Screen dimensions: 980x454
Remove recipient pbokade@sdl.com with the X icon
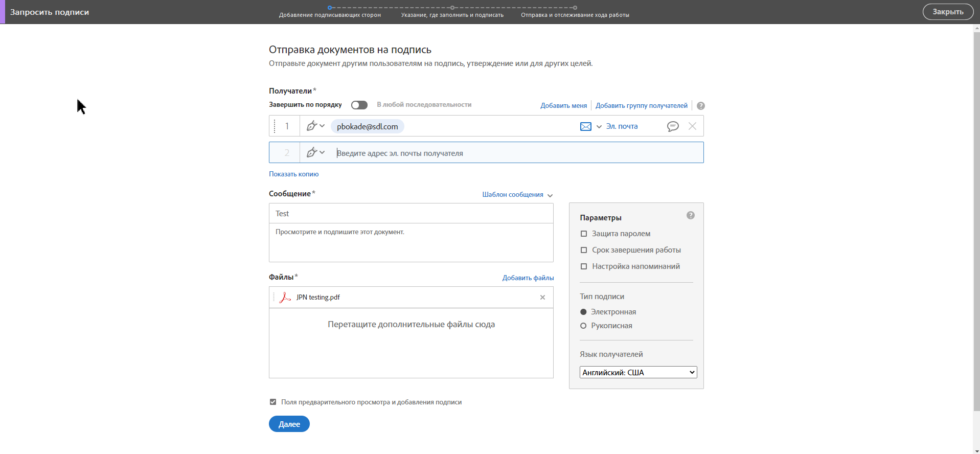[692, 126]
